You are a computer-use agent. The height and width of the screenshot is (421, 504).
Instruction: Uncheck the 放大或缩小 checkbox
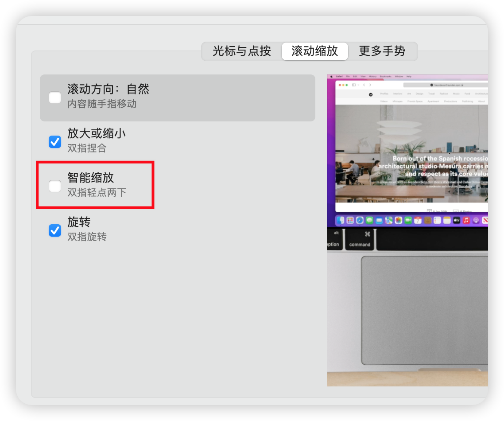pos(55,142)
